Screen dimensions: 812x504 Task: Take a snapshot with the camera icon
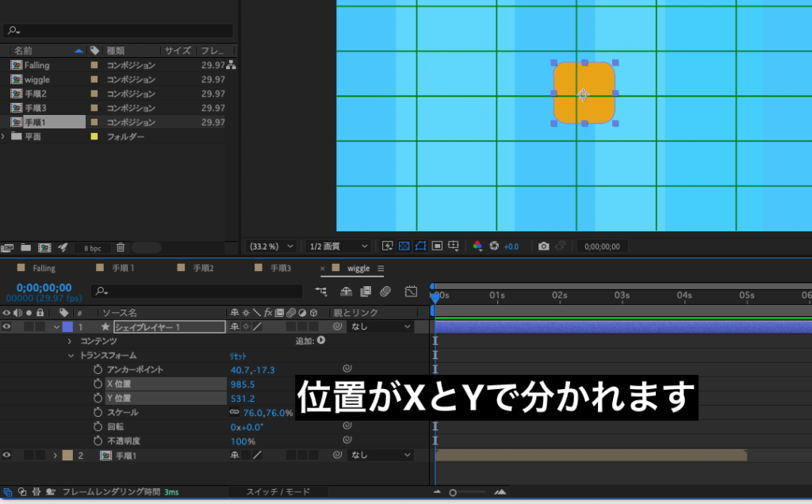point(544,246)
